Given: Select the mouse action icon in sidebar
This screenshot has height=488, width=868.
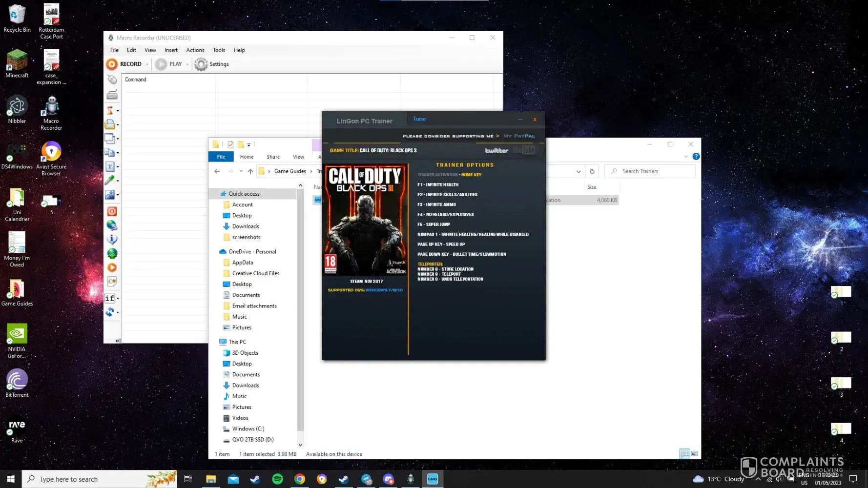Looking at the screenshot, I should tap(112, 80).
